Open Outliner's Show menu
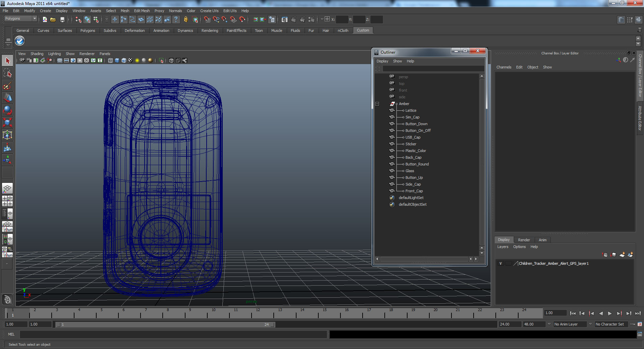This screenshot has width=644, height=349. (x=397, y=61)
